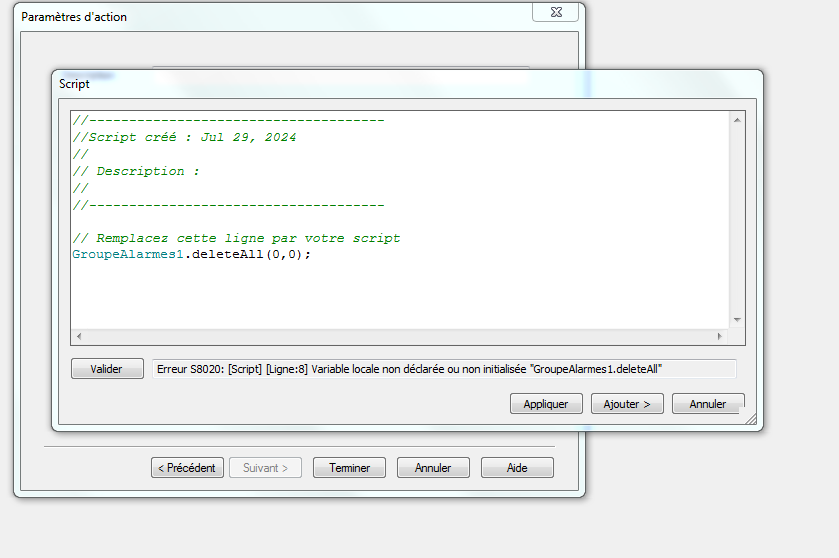Screen dimensions: 839x558
Task: Click right arrow of horizontal scrollbar
Action: pos(719,337)
